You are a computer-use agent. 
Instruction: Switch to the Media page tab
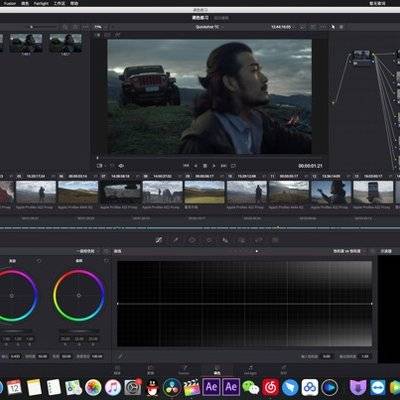(x=117, y=370)
